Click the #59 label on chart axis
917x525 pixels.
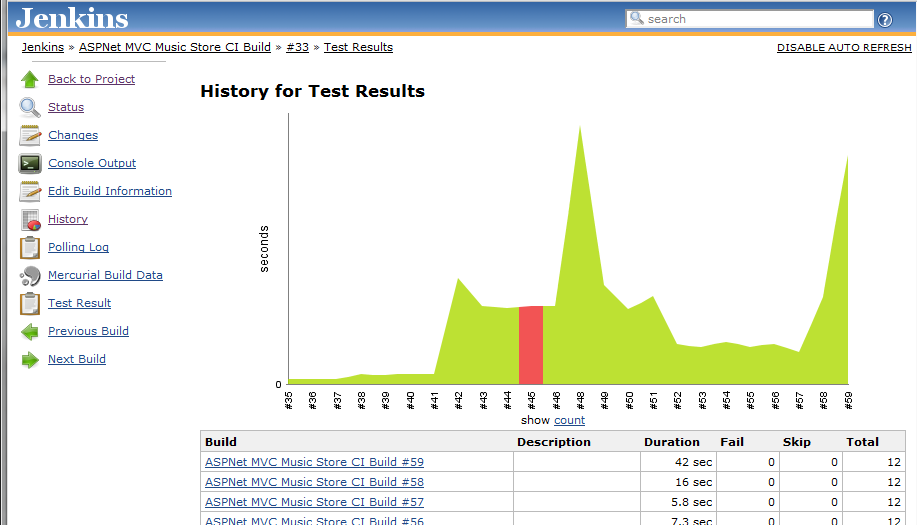click(x=848, y=400)
